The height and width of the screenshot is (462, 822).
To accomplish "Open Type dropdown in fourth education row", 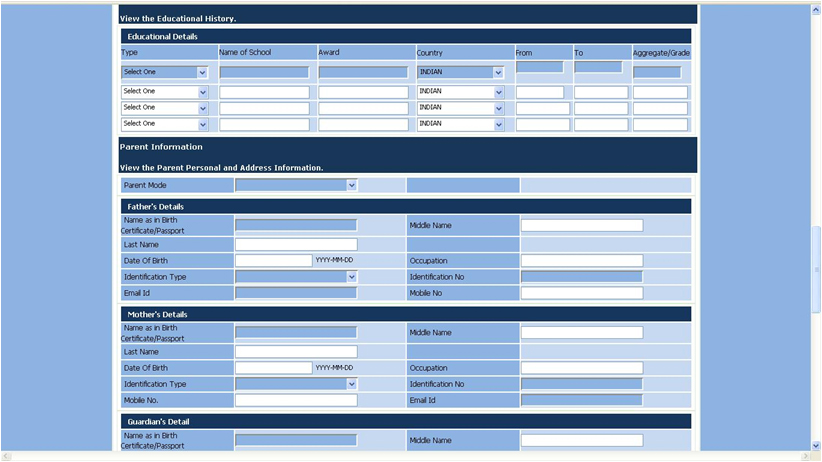I will click(165, 124).
